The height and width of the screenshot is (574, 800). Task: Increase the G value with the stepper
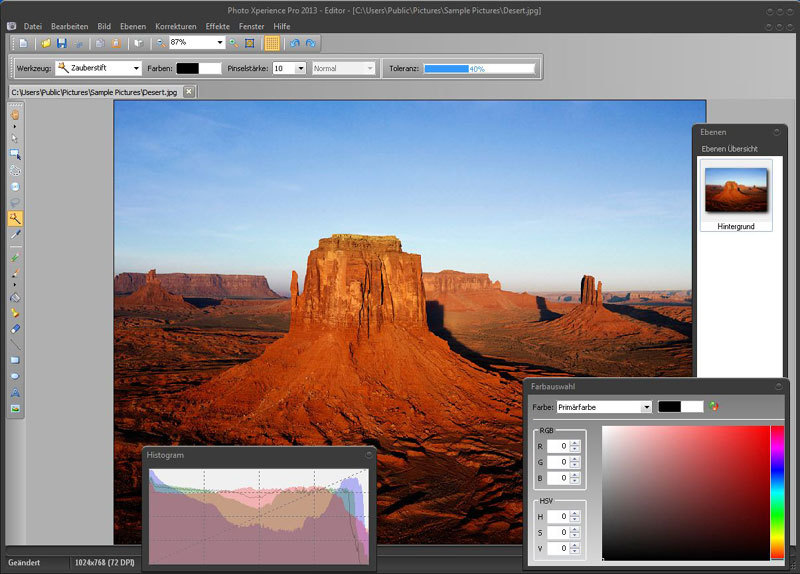click(575, 459)
